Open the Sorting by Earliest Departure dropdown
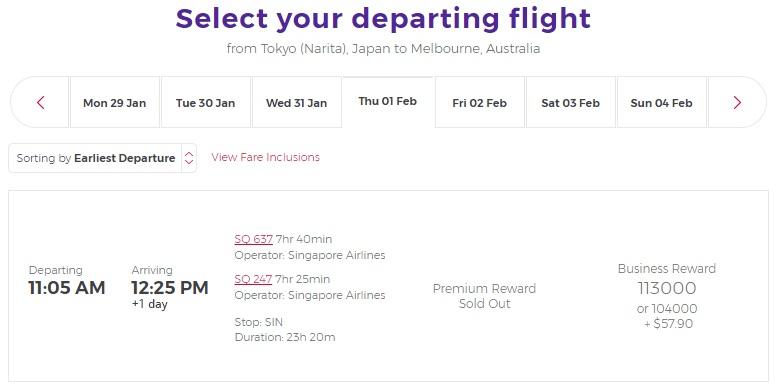This screenshot has width=775, height=387. click(x=102, y=158)
